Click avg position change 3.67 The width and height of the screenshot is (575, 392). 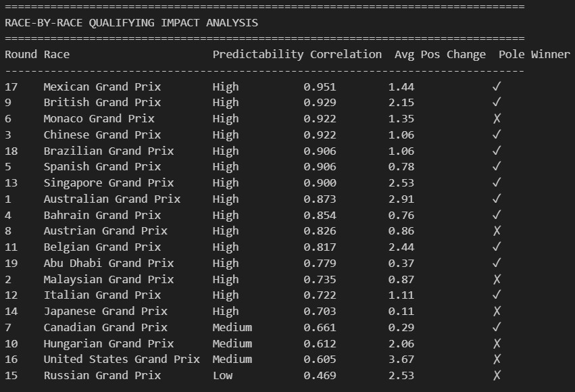click(x=401, y=360)
